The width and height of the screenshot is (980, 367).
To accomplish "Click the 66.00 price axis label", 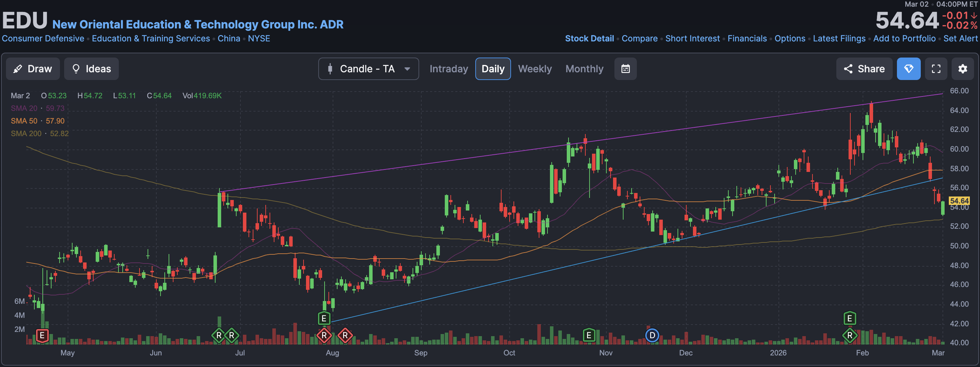I will [959, 91].
